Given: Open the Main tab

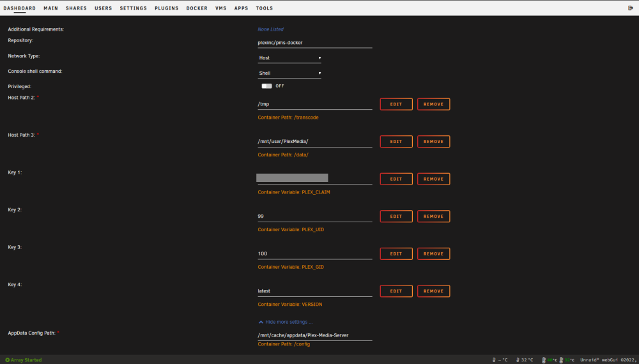Looking at the screenshot, I should click(51, 8).
